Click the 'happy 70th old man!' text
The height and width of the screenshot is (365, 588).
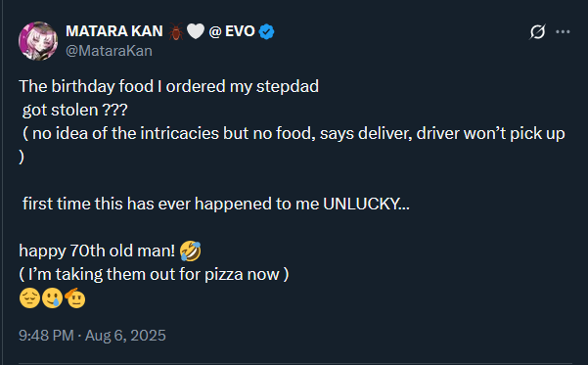pos(97,251)
